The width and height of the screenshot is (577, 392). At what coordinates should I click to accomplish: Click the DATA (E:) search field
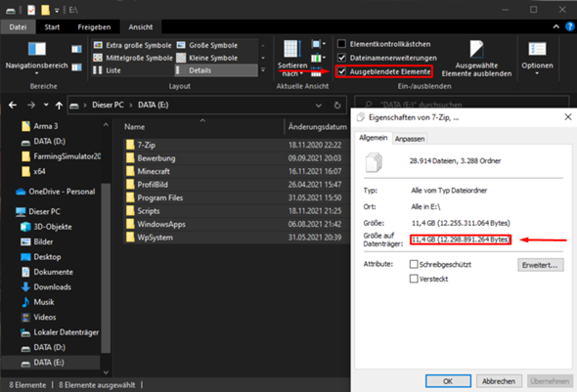(x=462, y=105)
